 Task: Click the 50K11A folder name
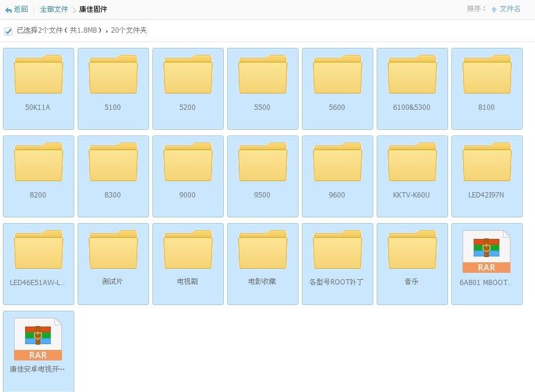(x=37, y=107)
